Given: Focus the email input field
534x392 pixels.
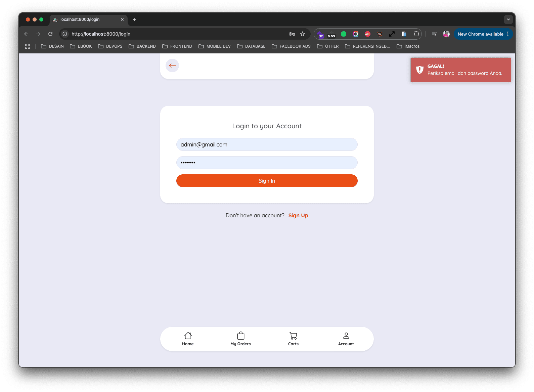Looking at the screenshot, I should point(267,144).
